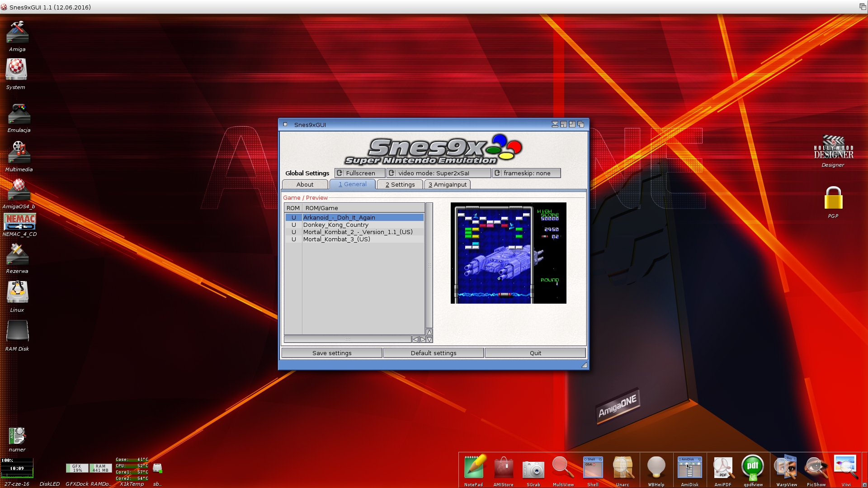This screenshot has height=488, width=868.
Task: Select Mortal_Kombat_2_-_Version_1.1_(US) ROM
Action: [x=354, y=232]
